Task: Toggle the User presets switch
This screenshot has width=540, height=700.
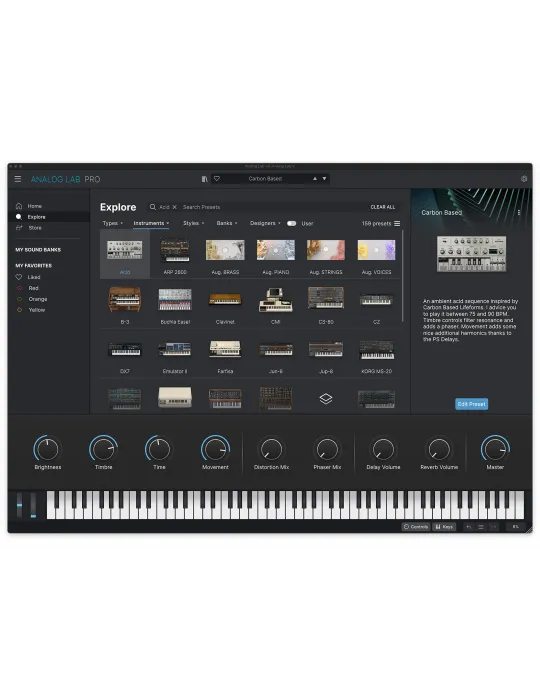Action: (291, 223)
